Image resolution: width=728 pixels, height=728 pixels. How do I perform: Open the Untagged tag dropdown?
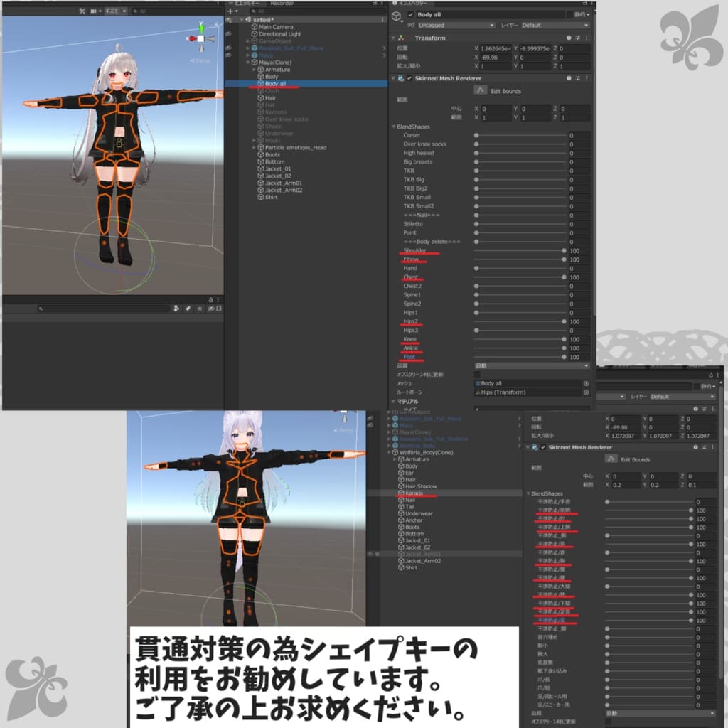pos(456,25)
